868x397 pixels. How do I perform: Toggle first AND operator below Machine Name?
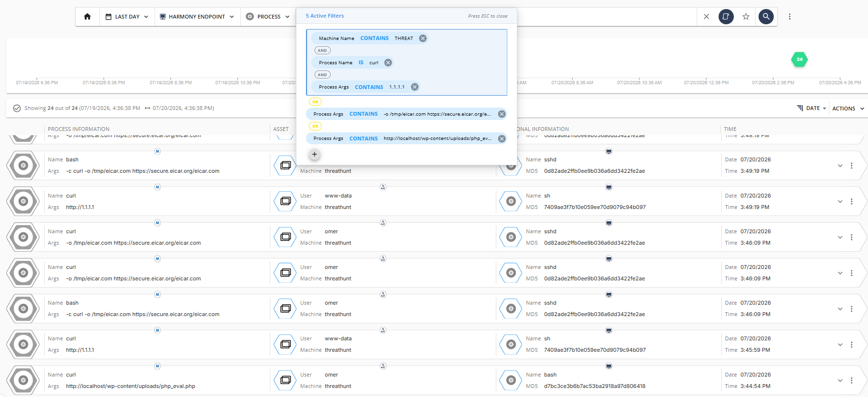point(322,50)
